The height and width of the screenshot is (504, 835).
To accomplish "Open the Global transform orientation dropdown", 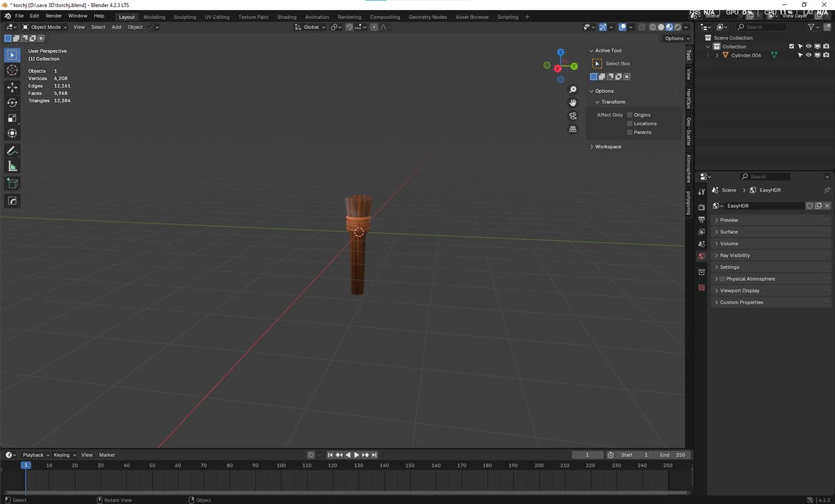I will click(x=310, y=27).
